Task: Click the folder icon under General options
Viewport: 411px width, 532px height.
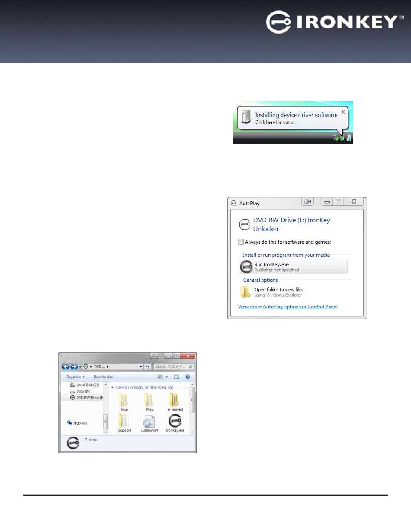Action: click(x=246, y=292)
